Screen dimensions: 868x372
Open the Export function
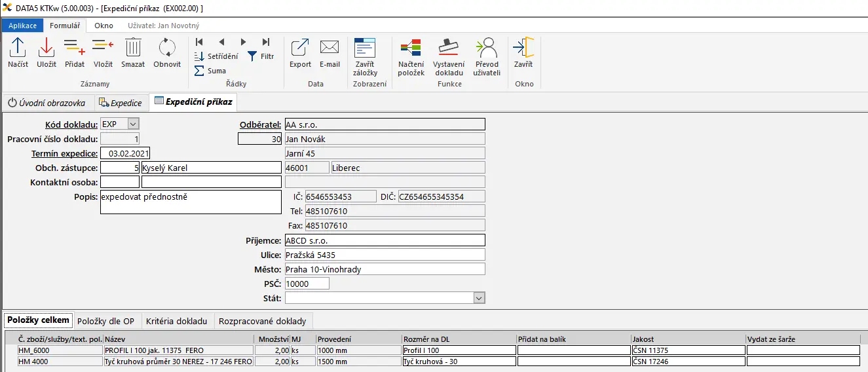tap(300, 52)
